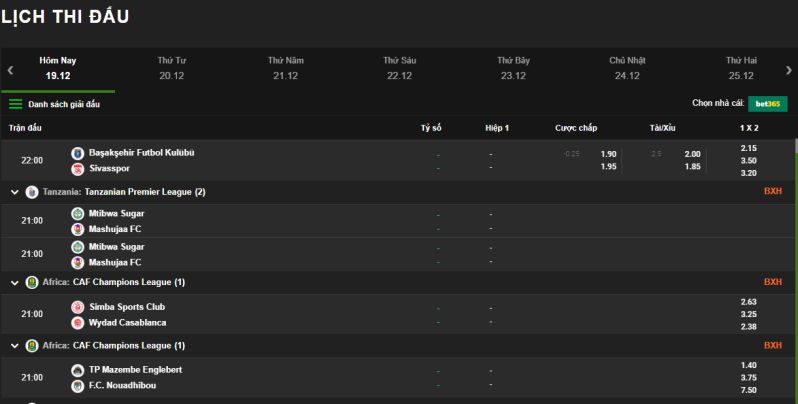Screen dimensions: 798x404
Task: Click the Başakşehir Futbol Kulübü team logo
Action: [78, 153]
